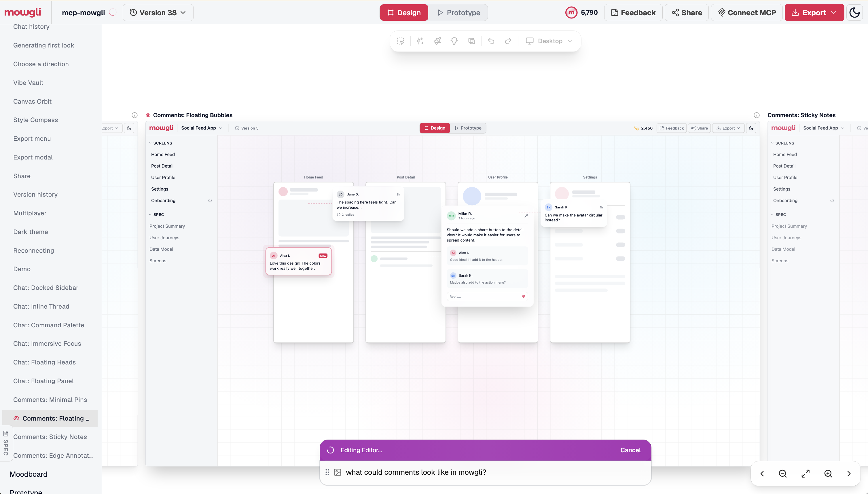Screen dimensions: 868x494
Task: Select Prototype tab inside Floating Bubbles mockup
Action: tap(468, 128)
